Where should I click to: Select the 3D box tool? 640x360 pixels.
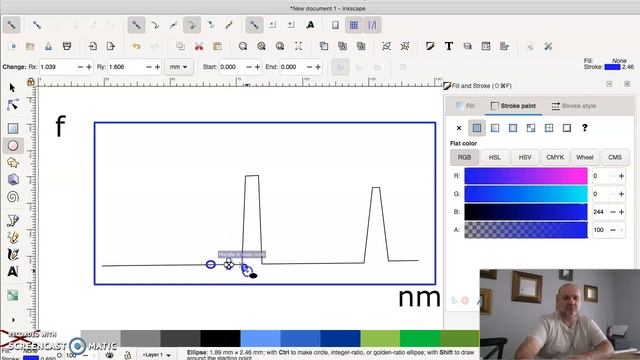[13, 180]
